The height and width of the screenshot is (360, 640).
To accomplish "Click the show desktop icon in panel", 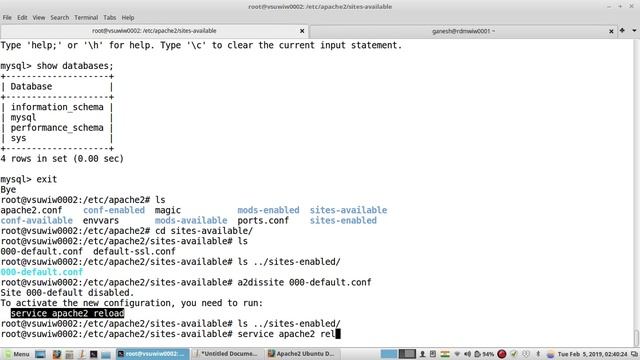I will click(40, 354).
